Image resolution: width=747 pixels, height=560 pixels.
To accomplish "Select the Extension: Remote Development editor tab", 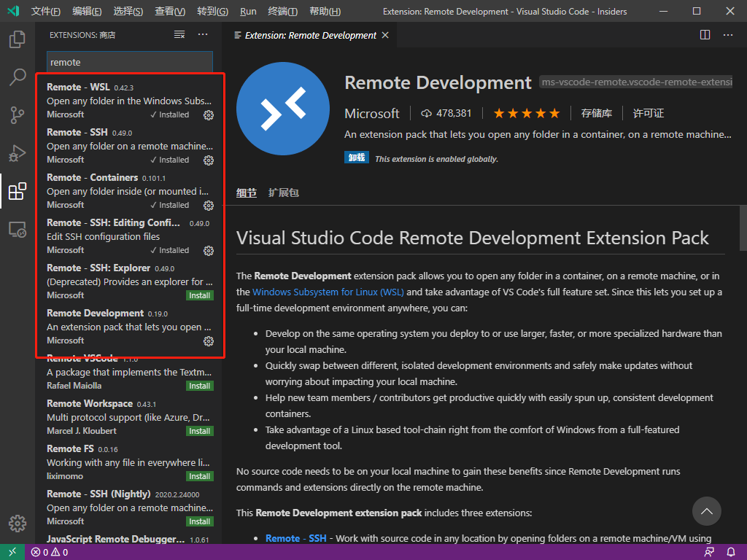I will [311, 35].
